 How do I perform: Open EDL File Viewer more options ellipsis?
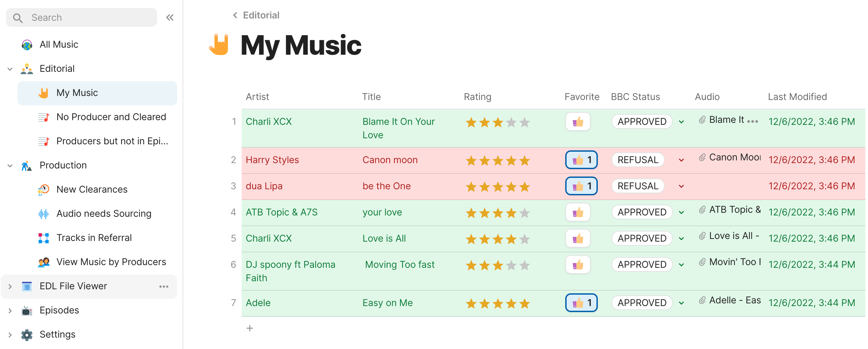(164, 286)
